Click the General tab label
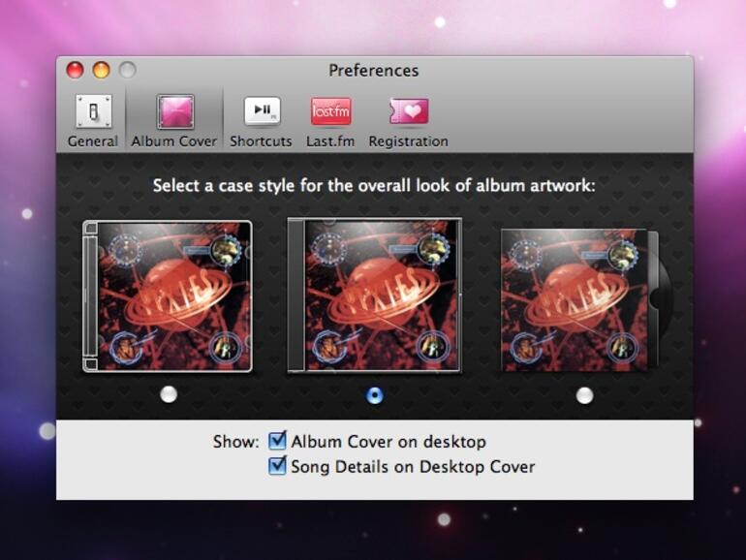 (93, 141)
